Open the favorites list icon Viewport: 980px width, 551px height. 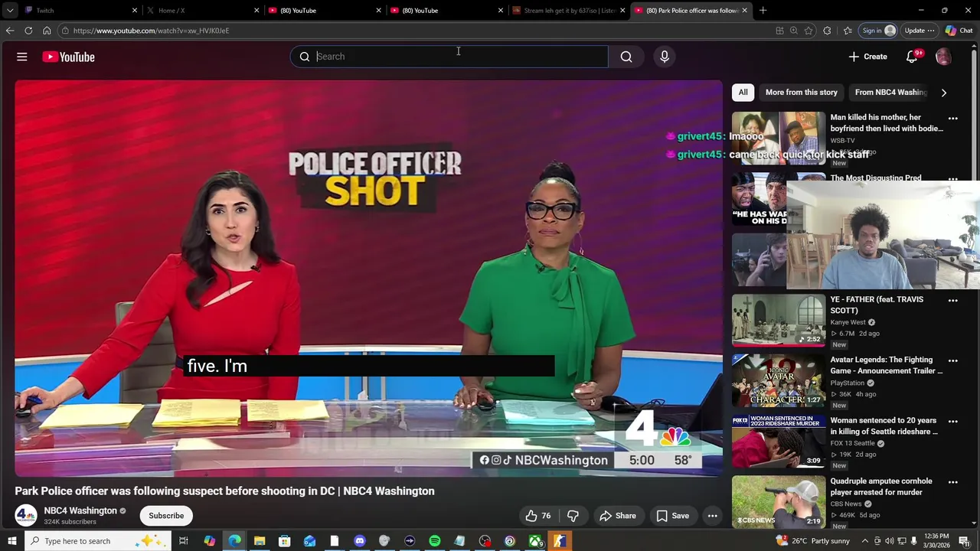(x=848, y=31)
